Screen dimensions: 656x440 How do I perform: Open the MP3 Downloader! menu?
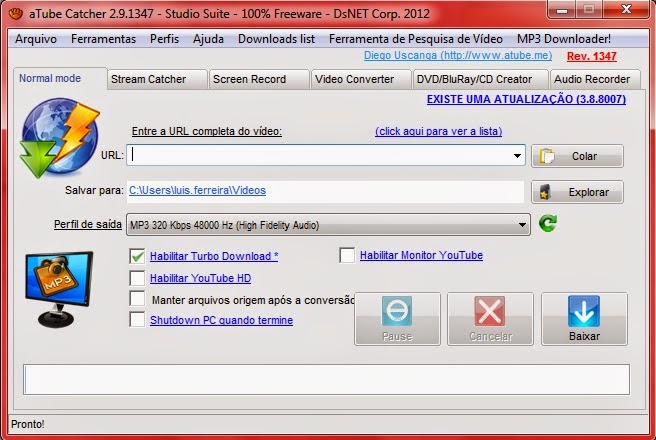(x=564, y=39)
